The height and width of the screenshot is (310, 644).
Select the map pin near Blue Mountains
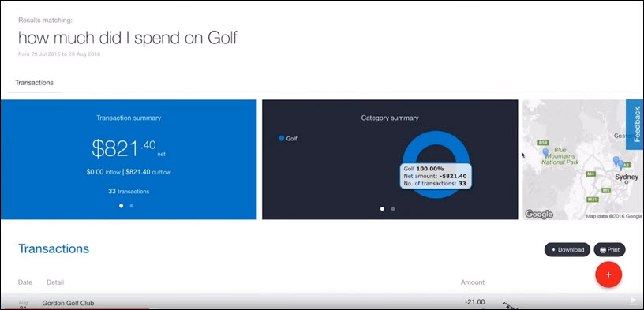(x=545, y=153)
